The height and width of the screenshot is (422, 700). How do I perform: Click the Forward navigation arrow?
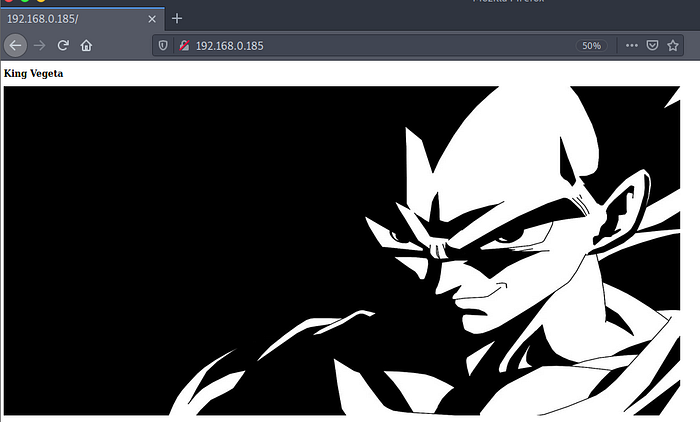click(40, 45)
